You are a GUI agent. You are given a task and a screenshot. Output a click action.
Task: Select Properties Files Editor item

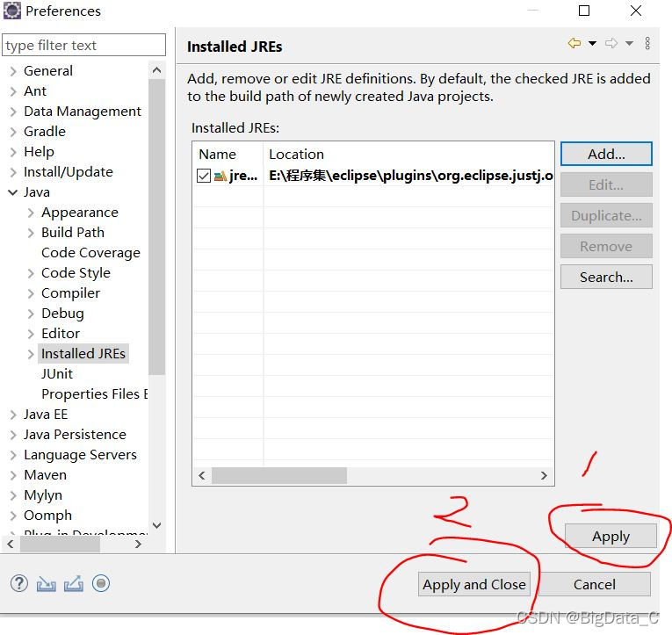click(94, 394)
